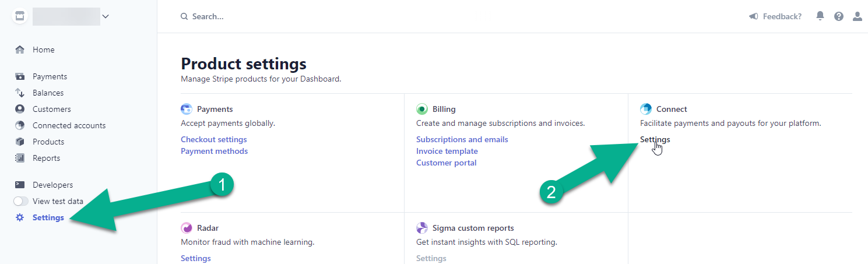Click the Sigma custom reports icon

coord(422,228)
